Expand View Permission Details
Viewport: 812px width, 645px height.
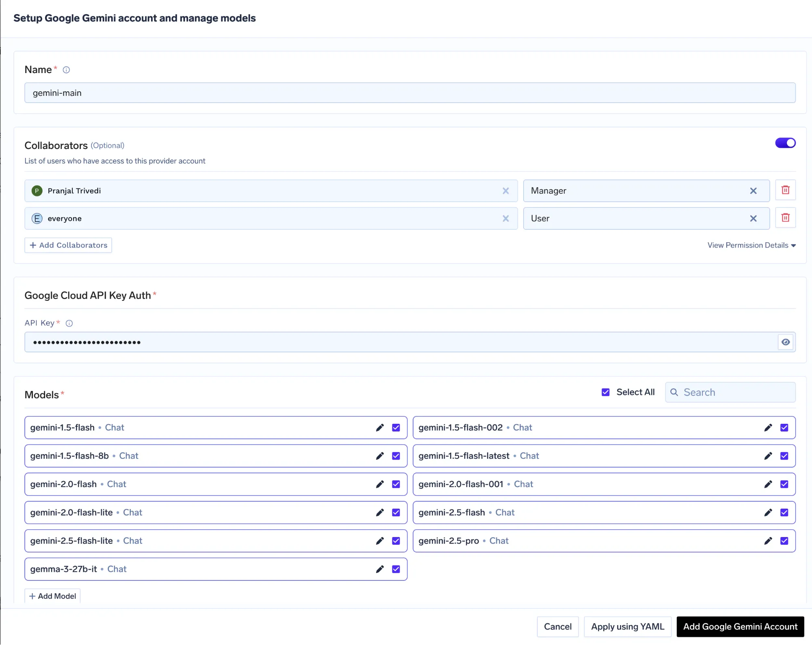(751, 245)
